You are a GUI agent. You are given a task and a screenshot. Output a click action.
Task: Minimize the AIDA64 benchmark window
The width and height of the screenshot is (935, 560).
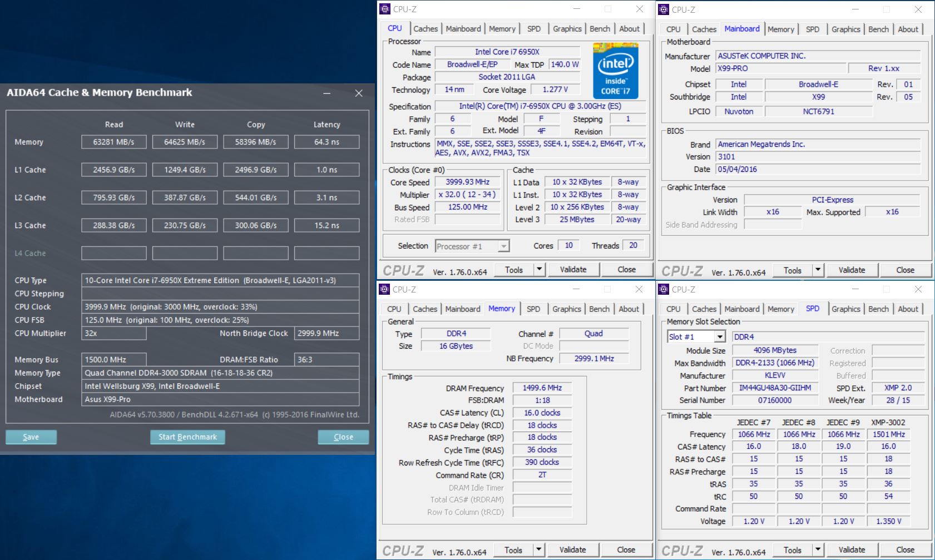tap(327, 93)
